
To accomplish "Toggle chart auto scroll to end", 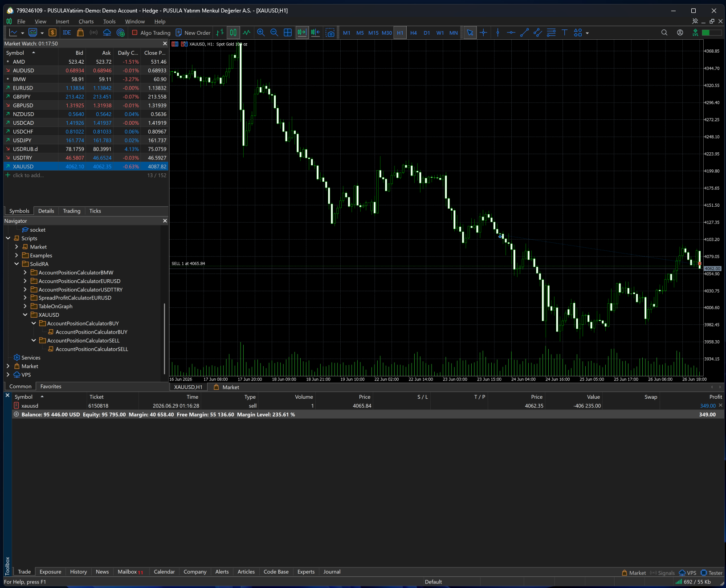I will pos(302,33).
